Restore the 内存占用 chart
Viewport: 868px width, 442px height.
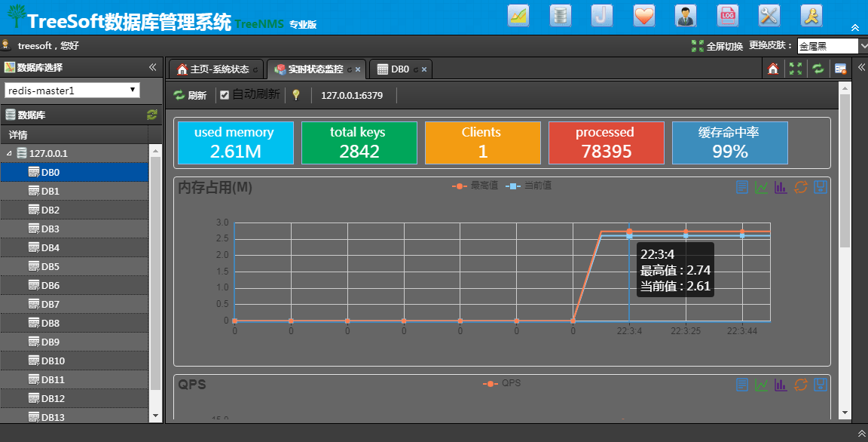(x=800, y=187)
